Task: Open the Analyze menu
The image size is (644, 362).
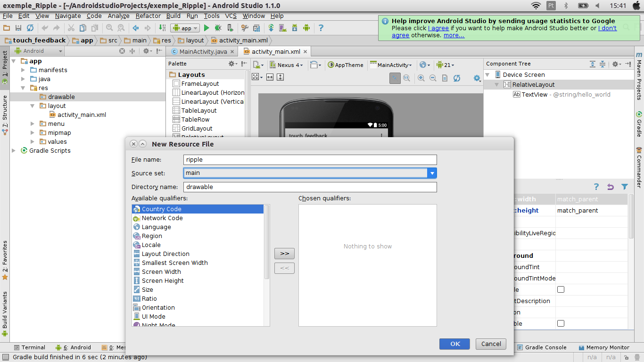Action: pos(118,16)
